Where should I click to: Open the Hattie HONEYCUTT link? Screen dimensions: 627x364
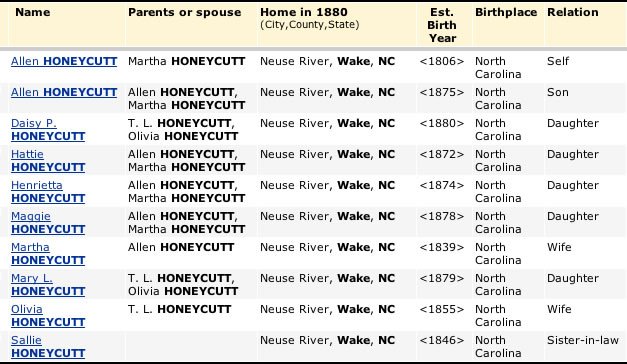click(48, 161)
